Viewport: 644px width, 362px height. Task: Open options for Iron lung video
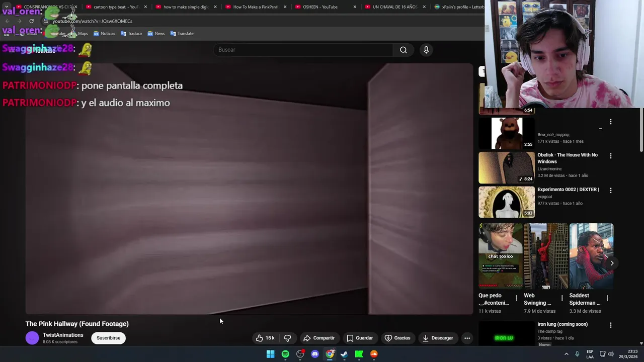click(x=611, y=325)
